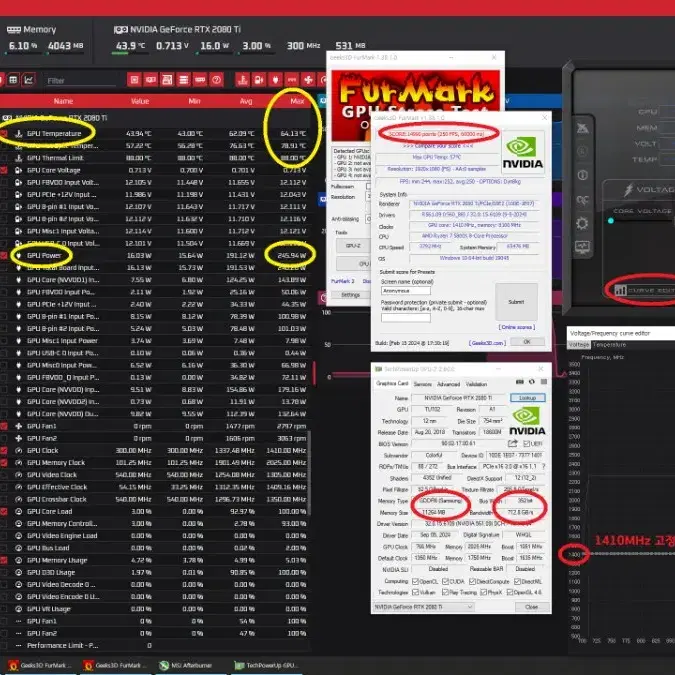Click the Lookup button in GPU-Z

(527, 397)
